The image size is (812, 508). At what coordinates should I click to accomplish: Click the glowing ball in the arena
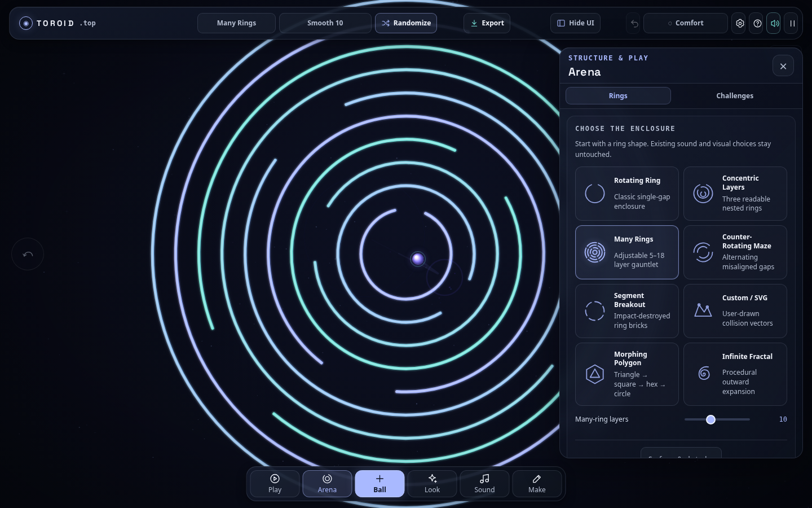tap(418, 259)
